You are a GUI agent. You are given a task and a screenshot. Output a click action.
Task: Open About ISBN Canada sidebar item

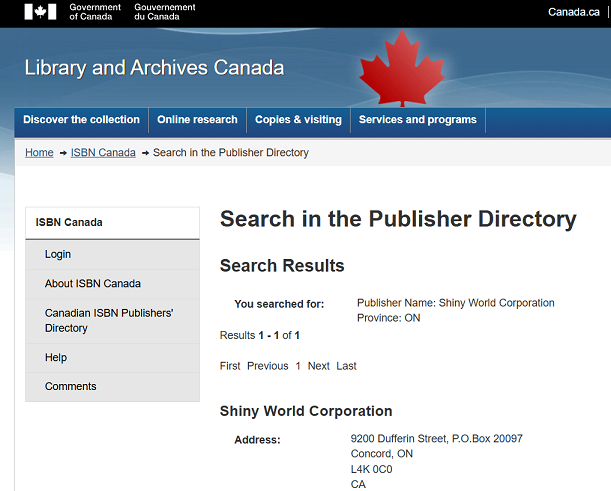click(93, 283)
